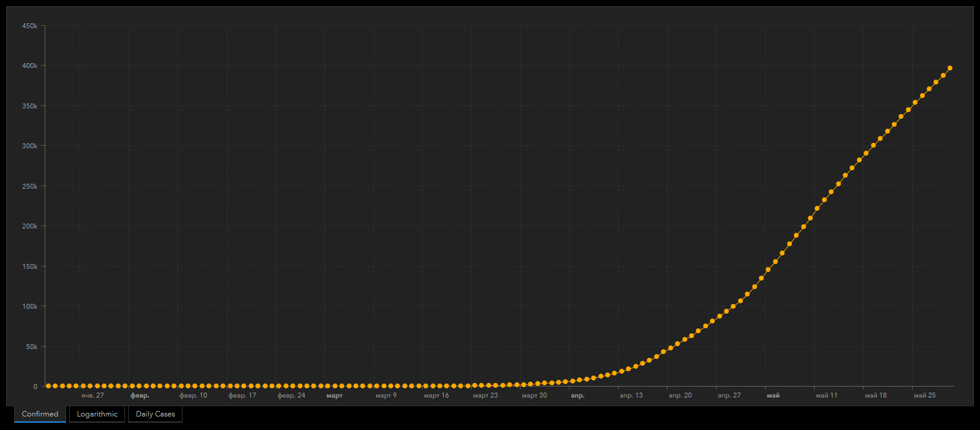Click the 50k y-axis label

tap(32, 347)
